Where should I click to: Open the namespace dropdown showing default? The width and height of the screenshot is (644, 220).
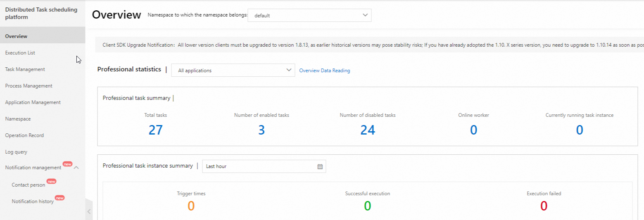309,15
